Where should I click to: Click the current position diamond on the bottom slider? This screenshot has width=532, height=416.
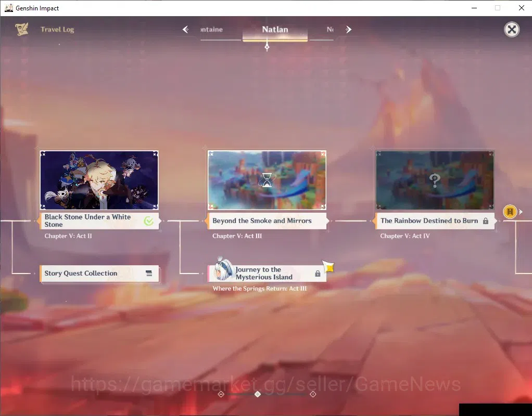[x=258, y=394]
